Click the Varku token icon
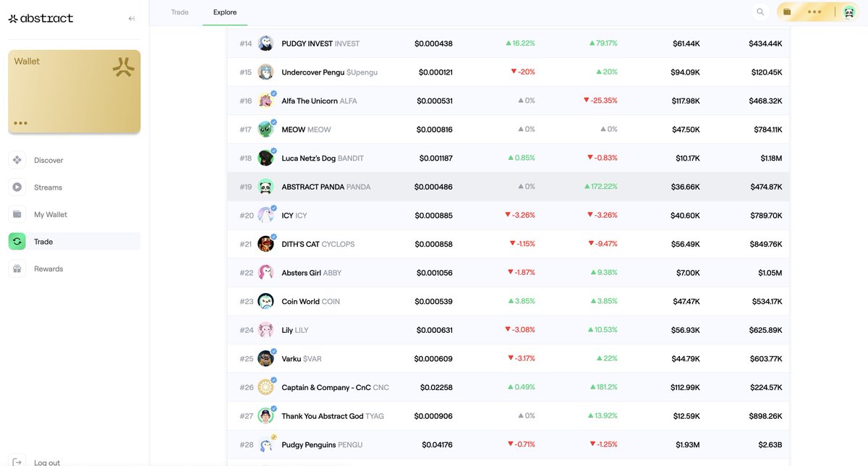The image size is (868, 466). pyautogui.click(x=265, y=358)
